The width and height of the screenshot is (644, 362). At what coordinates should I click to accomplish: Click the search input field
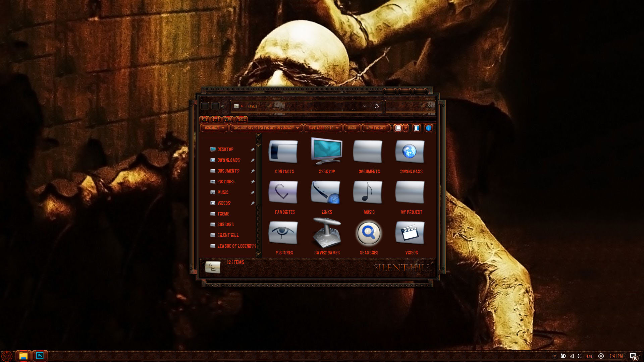coord(406,106)
